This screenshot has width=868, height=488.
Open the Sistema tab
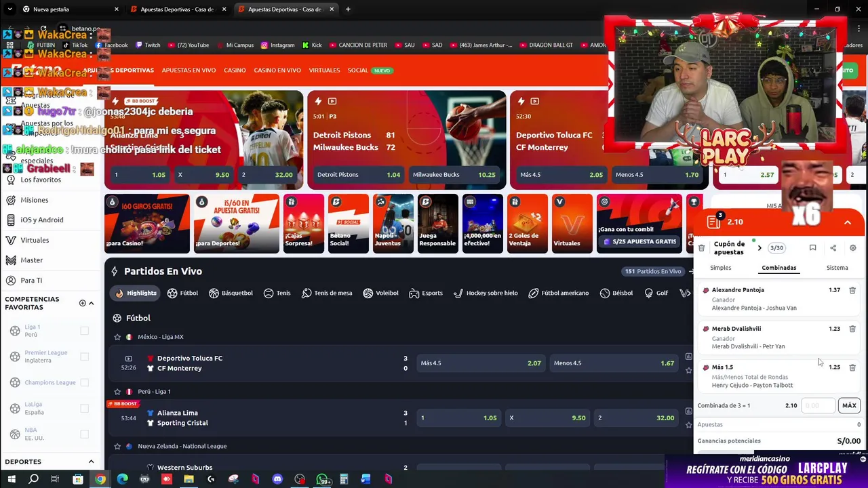[837, 268]
